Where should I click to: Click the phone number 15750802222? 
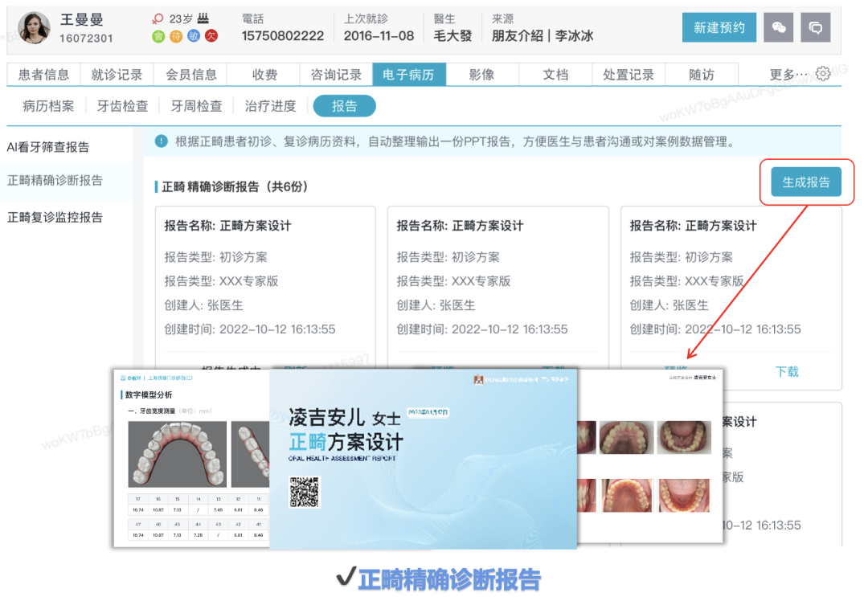pos(282,36)
